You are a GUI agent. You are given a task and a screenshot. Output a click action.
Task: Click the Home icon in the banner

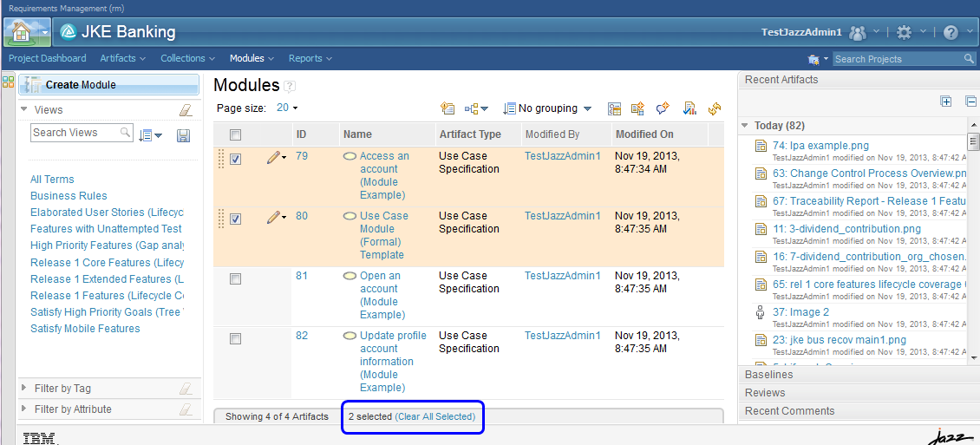point(21,32)
